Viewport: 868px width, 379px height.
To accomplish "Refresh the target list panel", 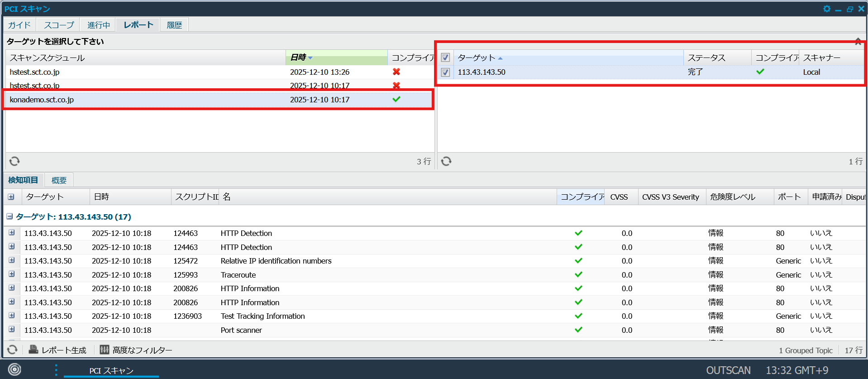I will [x=446, y=161].
